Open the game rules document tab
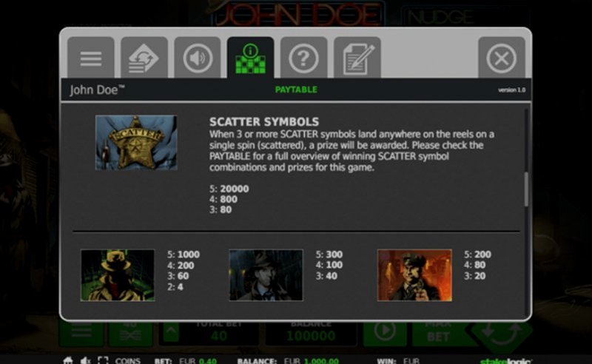592x364 pixels. pyautogui.click(x=357, y=58)
